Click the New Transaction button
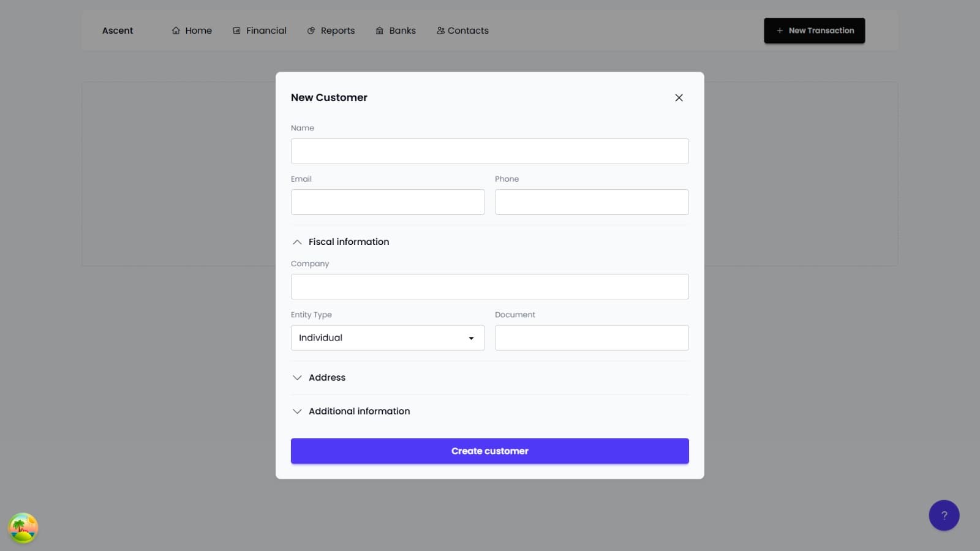Image resolution: width=980 pixels, height=551 pixels. pos(814,31)
